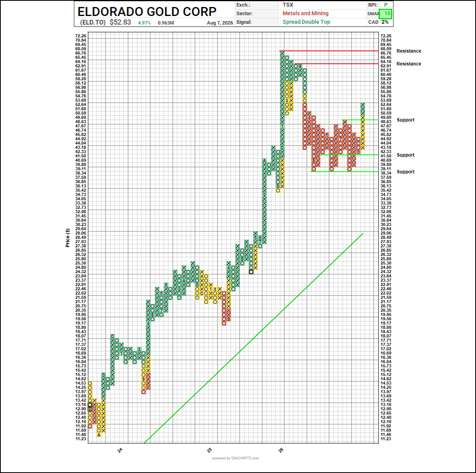Click the 4.97% change value

144,23
